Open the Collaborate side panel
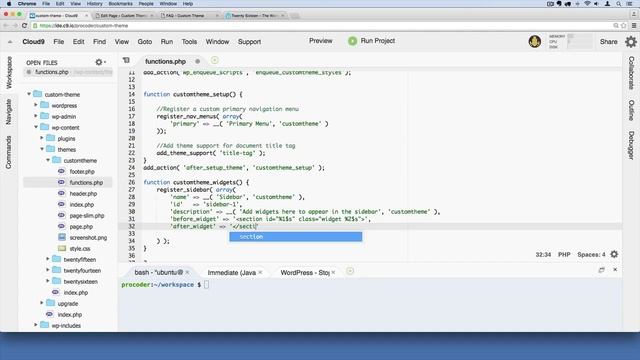Image resolution: width=640 pixels, height=360 pixels. coord(631,73)
